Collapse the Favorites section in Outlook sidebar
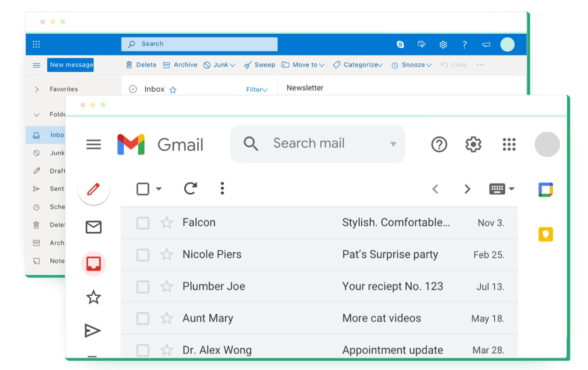The image size is (588, 370). click(37, 89)
